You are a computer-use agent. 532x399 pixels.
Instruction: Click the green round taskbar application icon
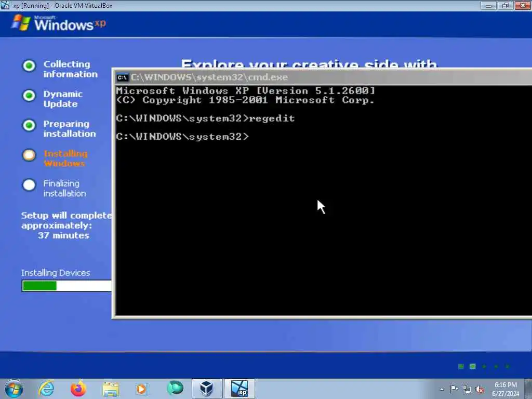[175, 388]
